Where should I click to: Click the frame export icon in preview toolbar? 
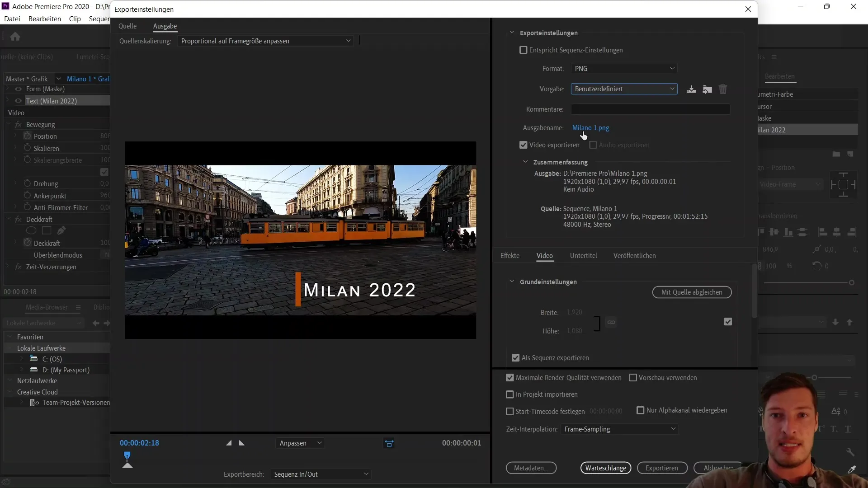[389, 443]
